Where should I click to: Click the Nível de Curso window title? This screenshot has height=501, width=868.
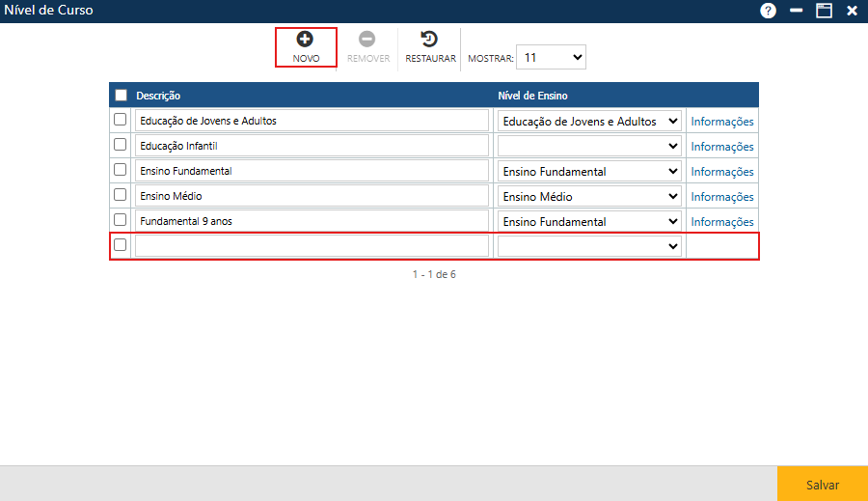[49, 10]
